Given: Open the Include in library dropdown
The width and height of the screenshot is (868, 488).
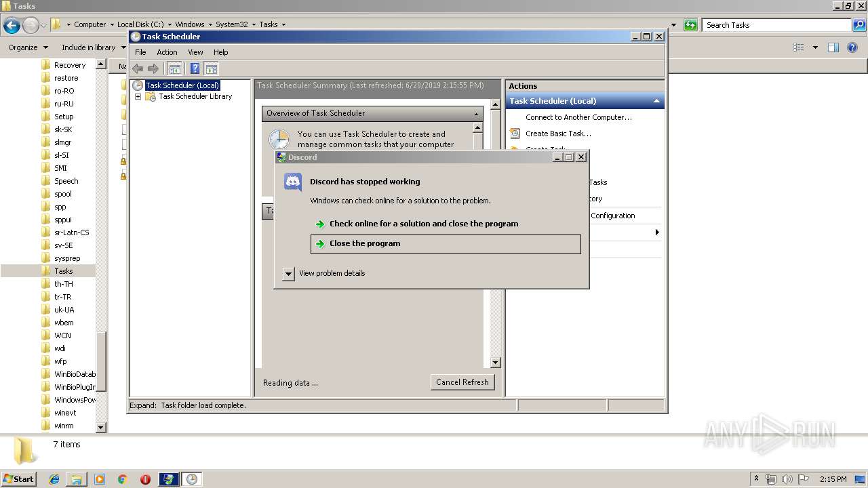Looking at the screenshot, I should (94, 47).
